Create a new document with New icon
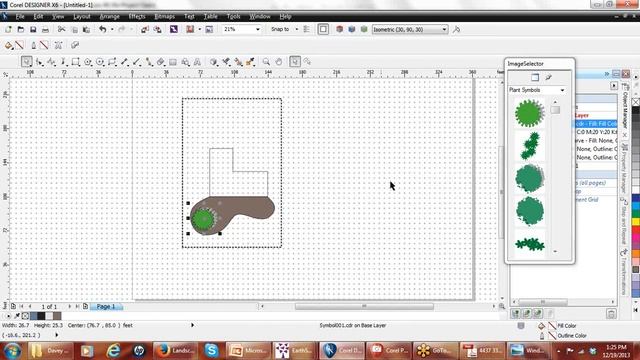Viewport: 640px width, 360px height. click(9, 29)
